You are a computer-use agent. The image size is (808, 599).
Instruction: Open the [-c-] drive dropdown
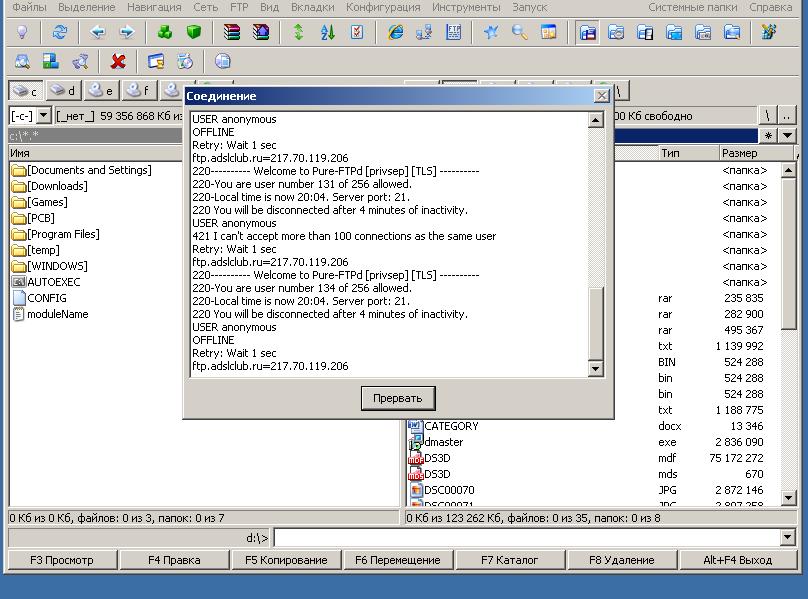pos(44,115)
